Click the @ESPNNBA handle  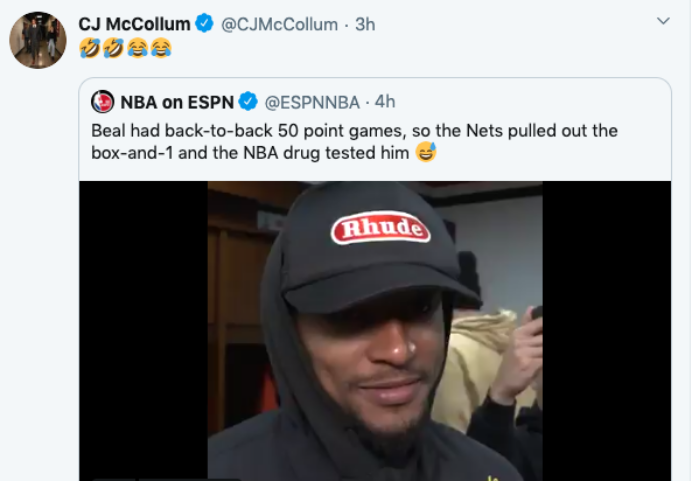pyautogui.click(x=310, y=101)
